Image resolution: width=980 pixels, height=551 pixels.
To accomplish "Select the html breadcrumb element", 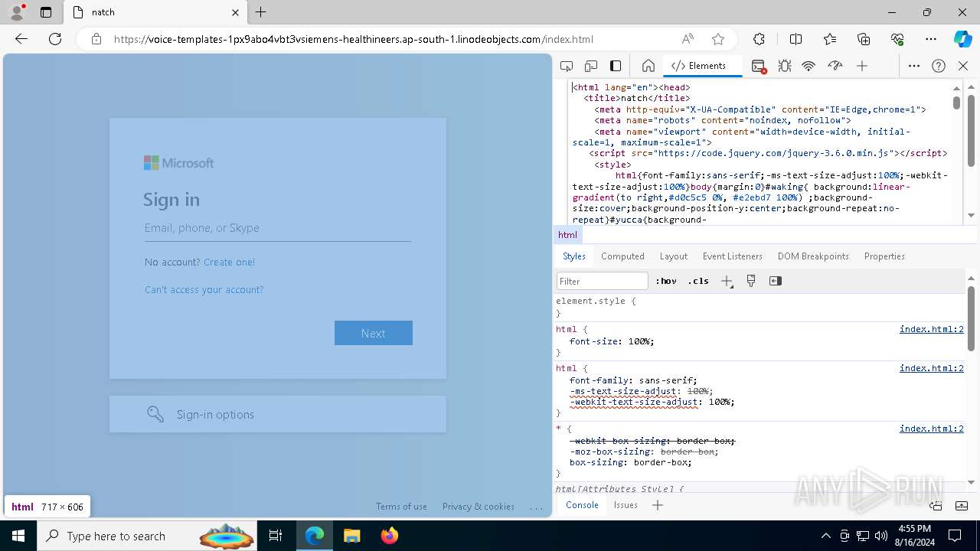I will 567,235.
